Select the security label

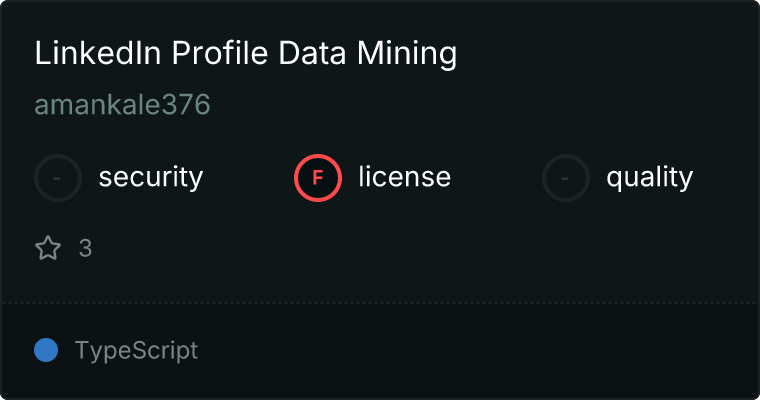pos(150,178)
